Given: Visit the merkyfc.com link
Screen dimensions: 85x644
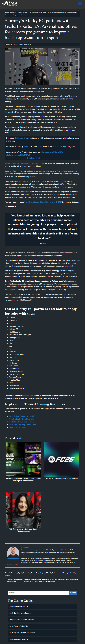Looking at the screenshot, I should click(28, 396).
